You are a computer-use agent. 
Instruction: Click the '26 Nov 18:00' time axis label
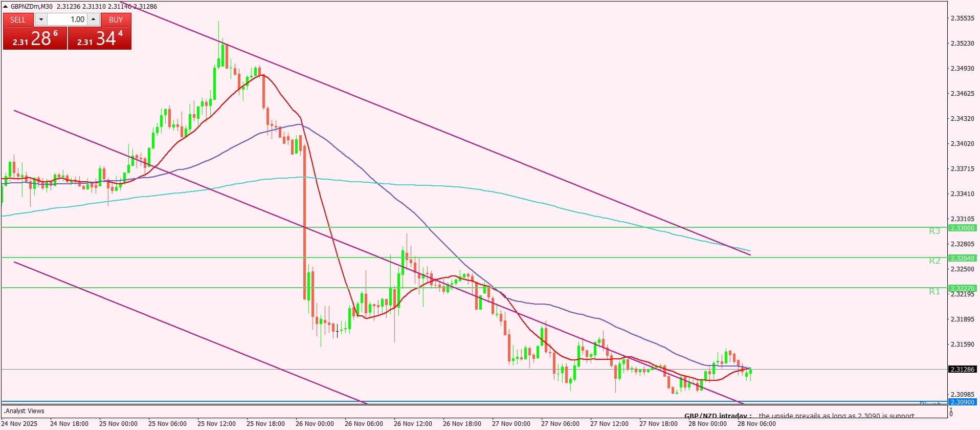click(x=462, y=424)
